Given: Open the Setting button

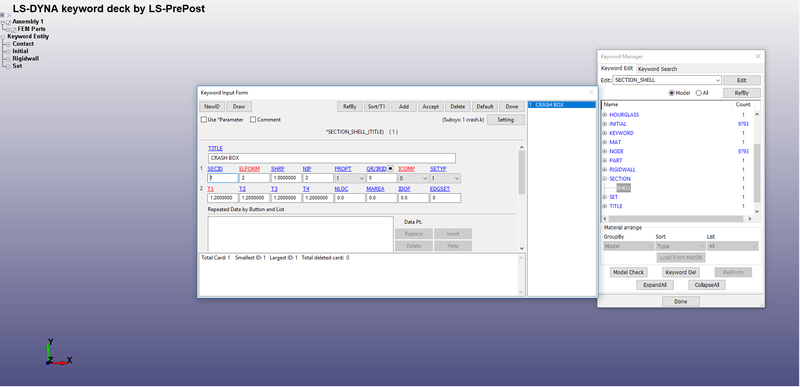Looking at the screenshot, I should pyautogui.click(x=506, y=120).
